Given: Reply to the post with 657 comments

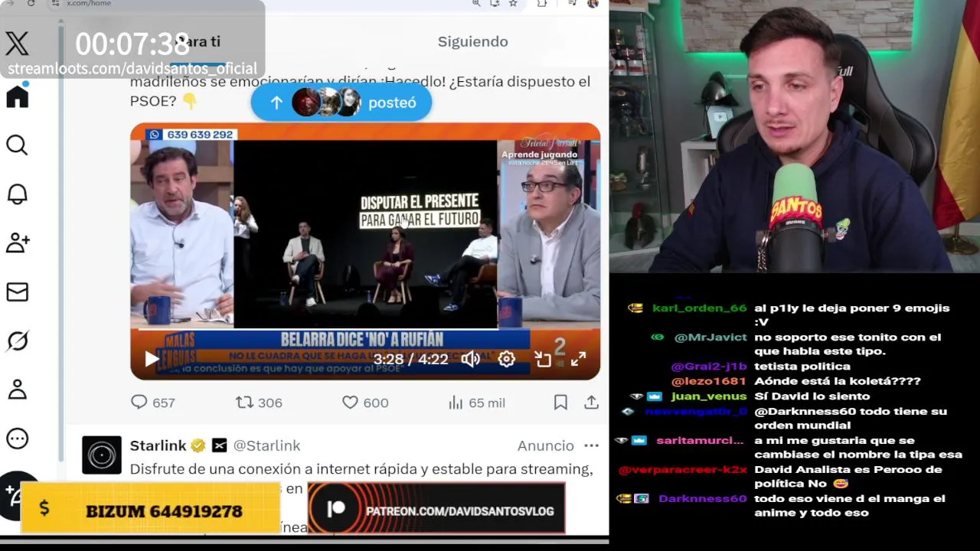Looking at the screenshot, I should (x=153, y=403).
